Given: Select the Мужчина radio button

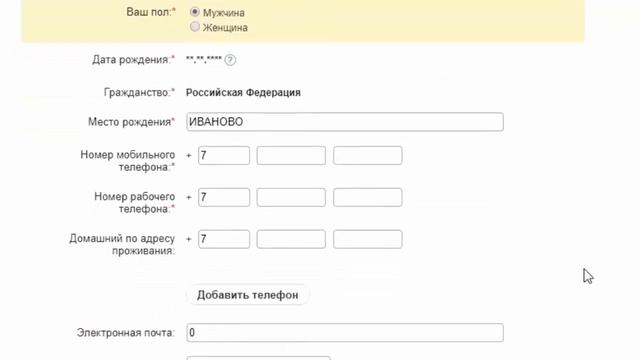Looking at the screenshot, I should click(x=195, y=12).
